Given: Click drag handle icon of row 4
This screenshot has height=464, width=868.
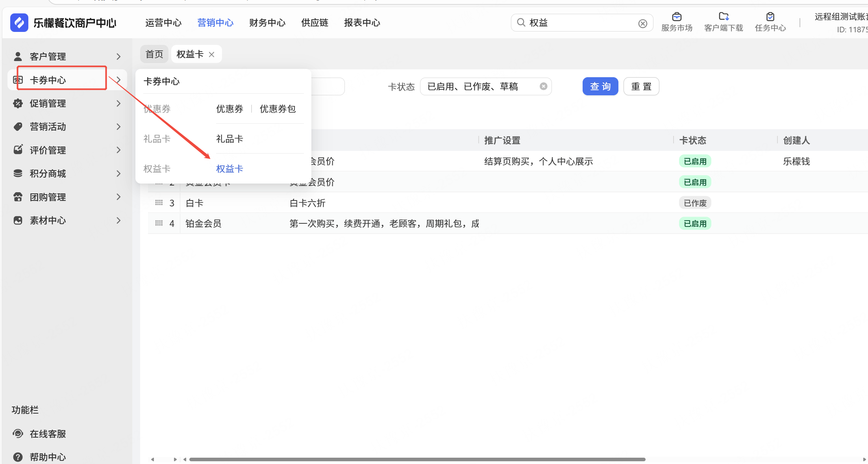Looking at the screenshot, I should tap(159, 223).
